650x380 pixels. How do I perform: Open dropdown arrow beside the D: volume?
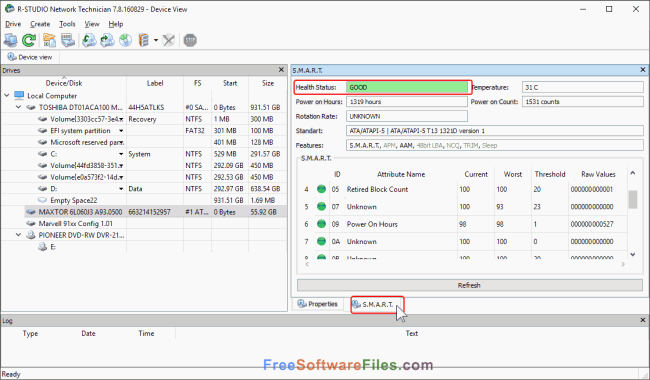(x=121, y=189)
